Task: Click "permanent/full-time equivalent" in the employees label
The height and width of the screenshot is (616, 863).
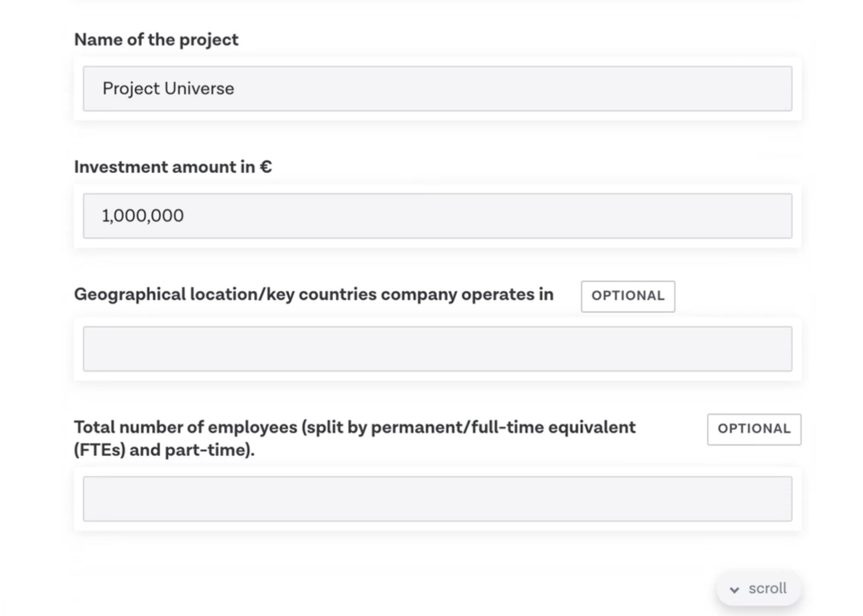Action: (503, 427)
